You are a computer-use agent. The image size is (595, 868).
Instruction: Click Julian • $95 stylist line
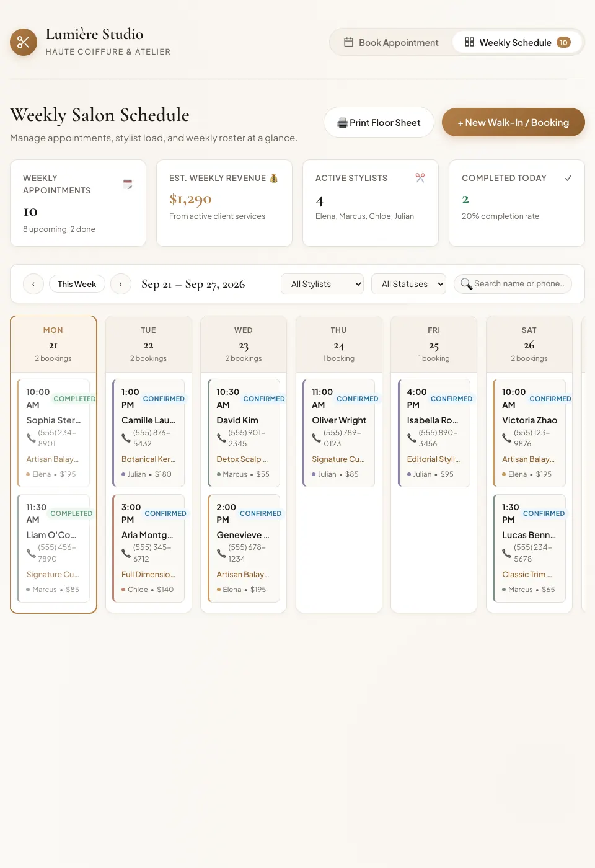point(430,474)
